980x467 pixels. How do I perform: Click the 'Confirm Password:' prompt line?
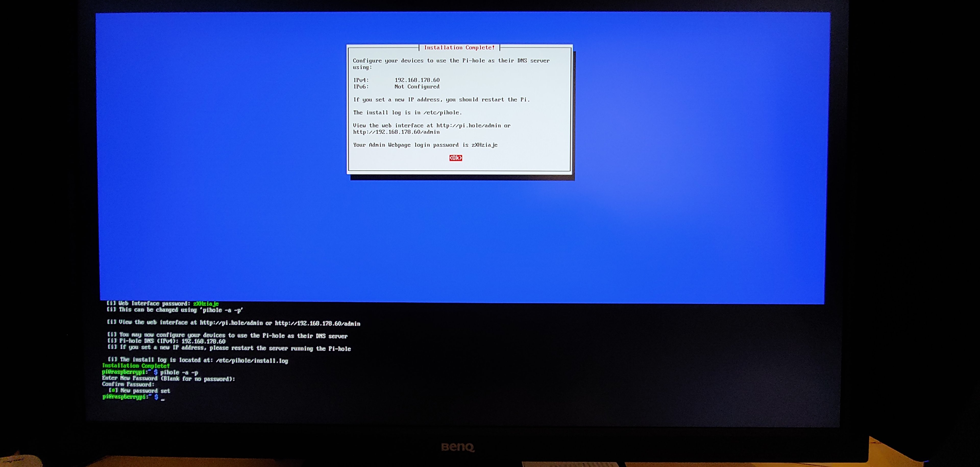128,385
